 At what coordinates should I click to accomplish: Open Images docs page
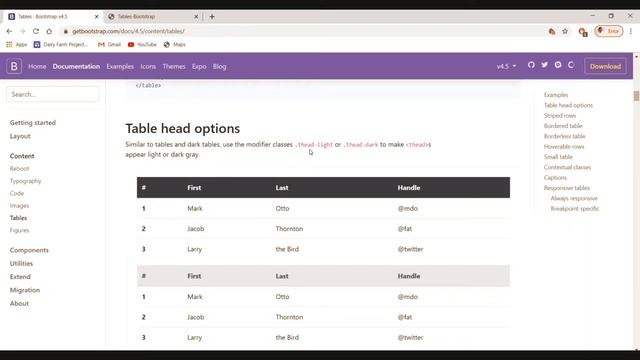click(x=19, y=205)
